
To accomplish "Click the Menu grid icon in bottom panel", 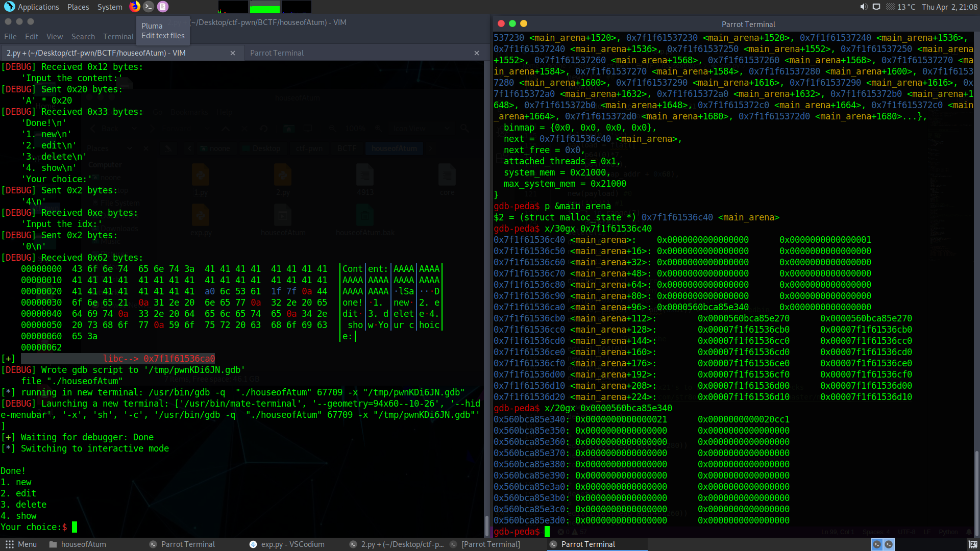I will click(x=10, y=544).
